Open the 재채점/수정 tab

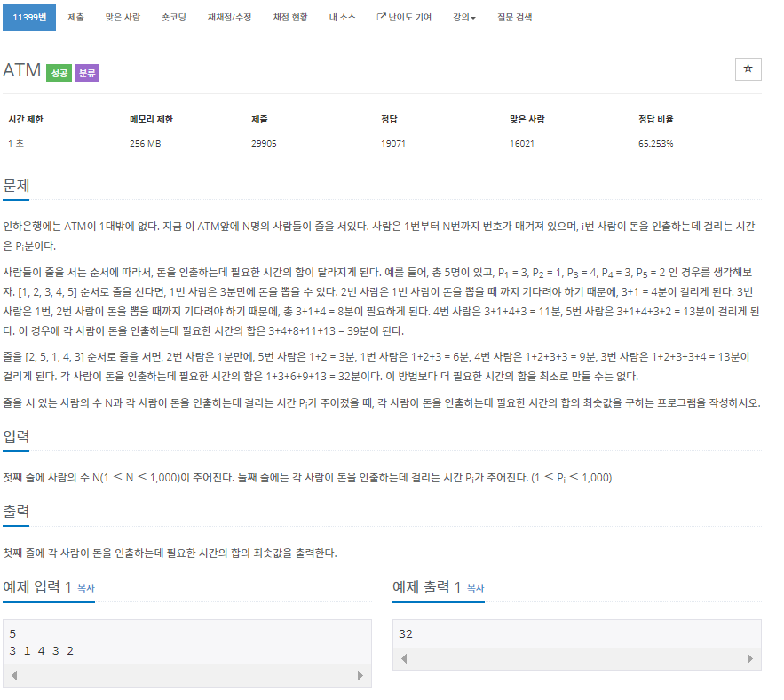[229, 17]
